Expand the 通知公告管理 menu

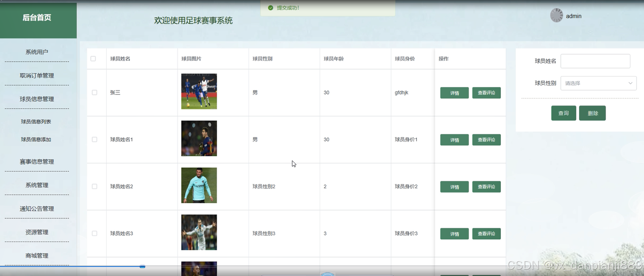(x=37, y=209)
